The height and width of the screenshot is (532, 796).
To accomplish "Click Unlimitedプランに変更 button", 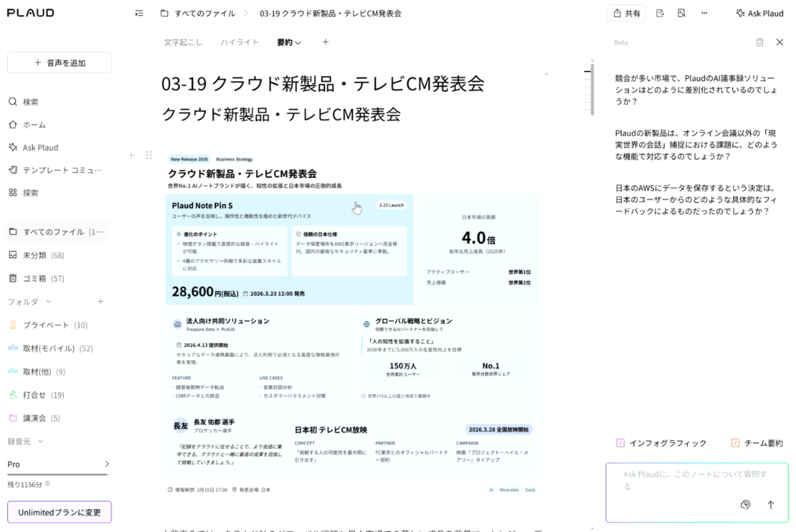I will (60, 512).
